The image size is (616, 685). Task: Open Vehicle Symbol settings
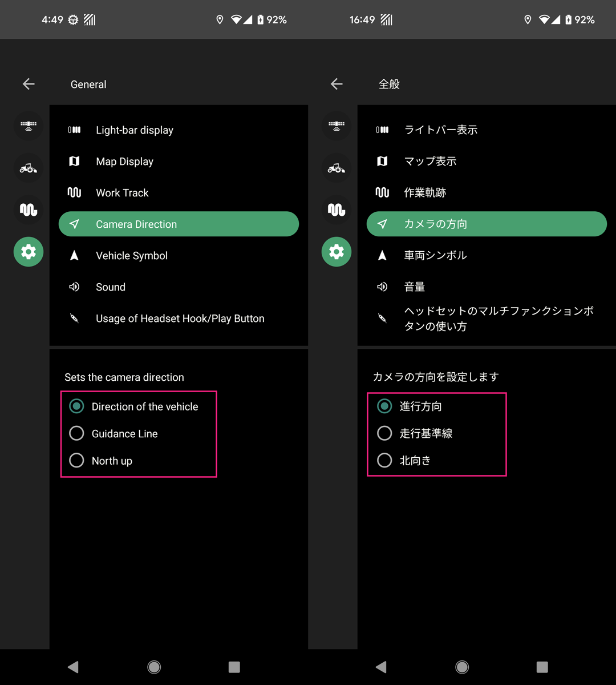(x=131, y=255)
